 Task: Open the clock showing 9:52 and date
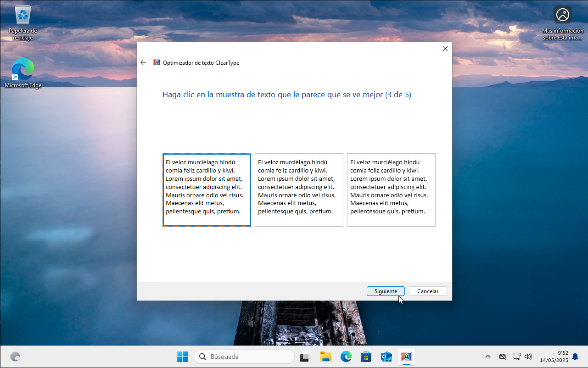pyautogui.click(x=554, y=357)
